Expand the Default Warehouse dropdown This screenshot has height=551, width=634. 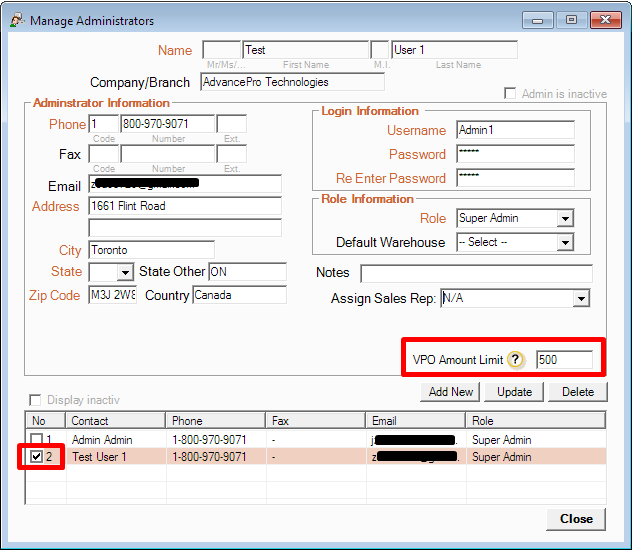[x=565, y=242]
